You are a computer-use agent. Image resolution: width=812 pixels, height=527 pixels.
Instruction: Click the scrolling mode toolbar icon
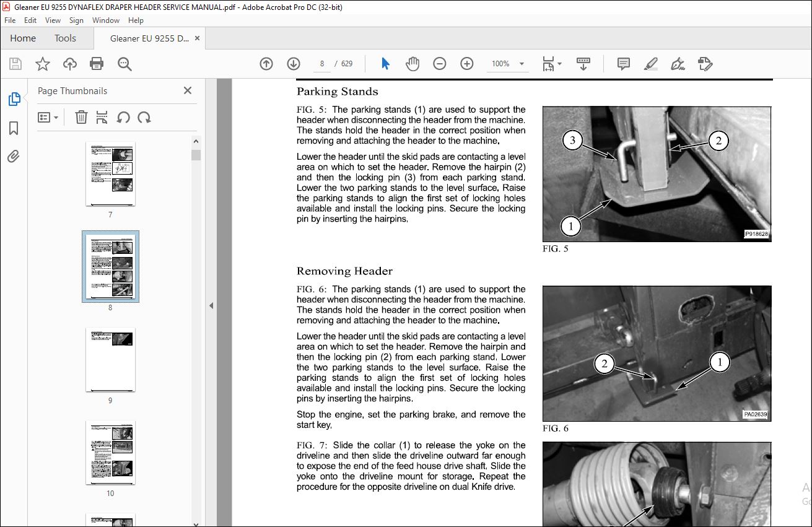[583, 64]
